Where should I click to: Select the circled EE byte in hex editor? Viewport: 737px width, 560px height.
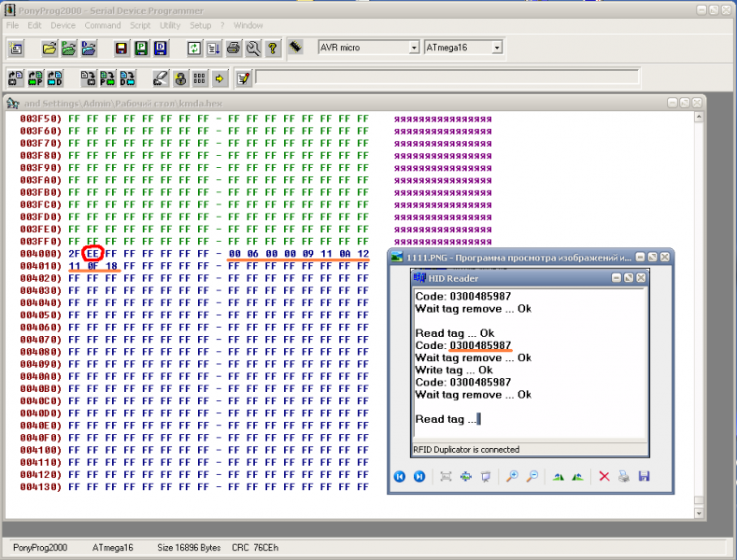tap(92, 253)
